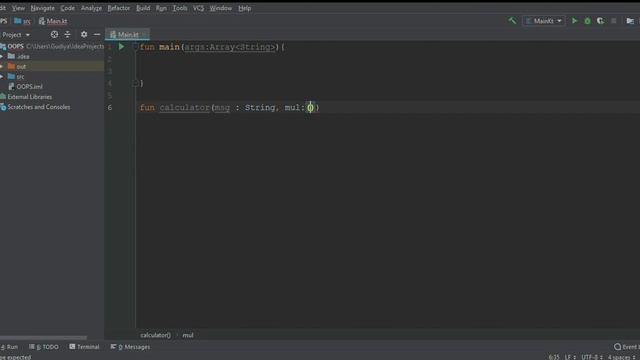The height and width of the screenshot is (360, 640).
Task: Select the .idea folder in project tree
Action: pyautogui.click(x=19, y=56)
